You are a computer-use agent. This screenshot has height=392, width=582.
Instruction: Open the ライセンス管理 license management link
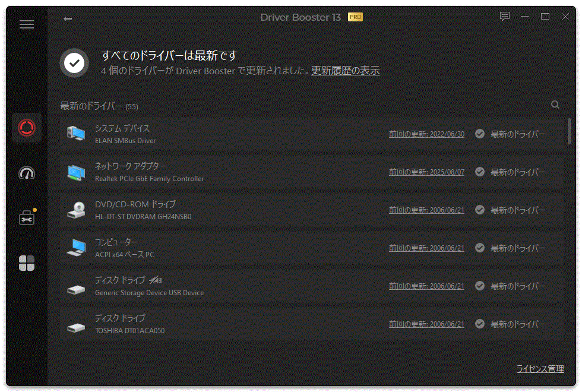click(x=540, y=368)
